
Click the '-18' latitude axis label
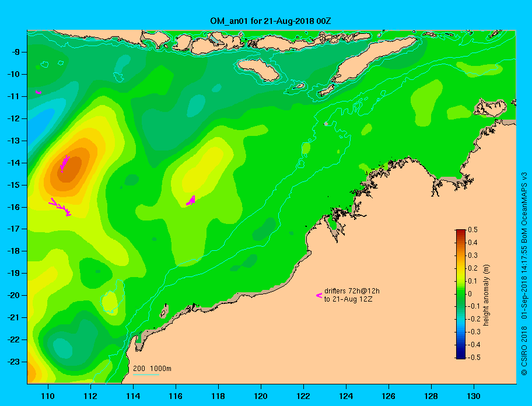(14, 251)
